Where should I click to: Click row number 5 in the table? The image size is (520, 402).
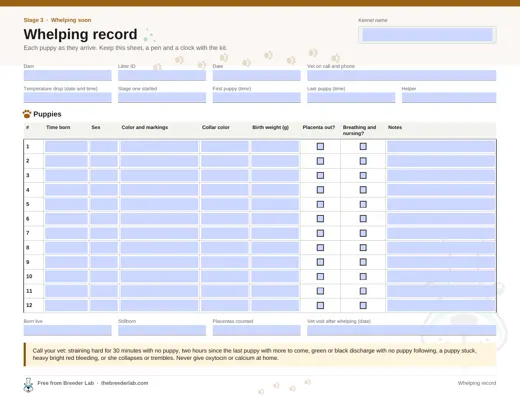click(x=28, y=204)
